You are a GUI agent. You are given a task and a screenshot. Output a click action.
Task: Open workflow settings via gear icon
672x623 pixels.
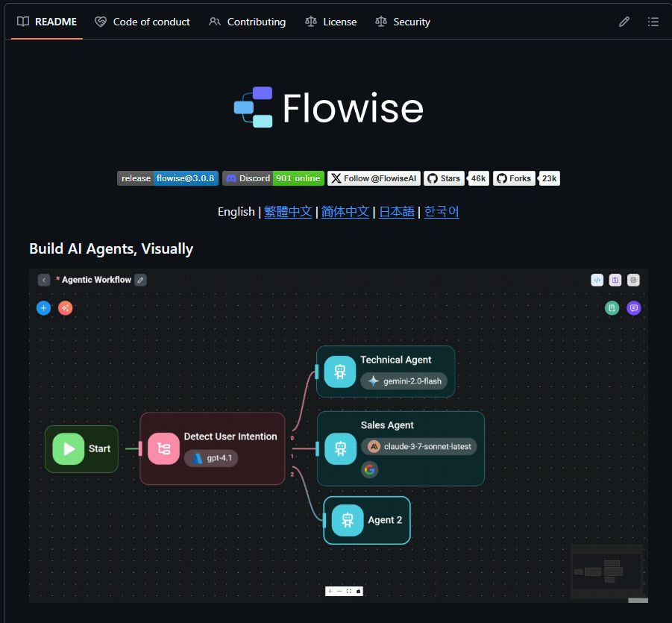[x=633, y=280]
